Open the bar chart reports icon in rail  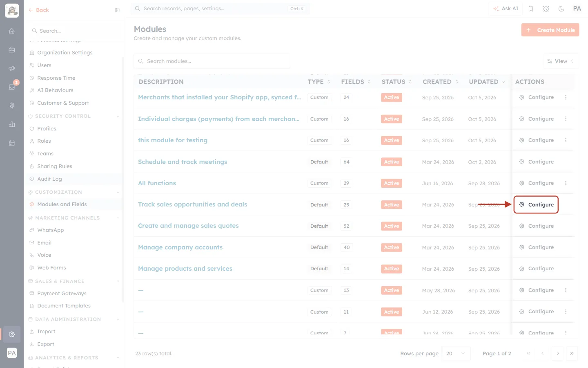(12, 124)
